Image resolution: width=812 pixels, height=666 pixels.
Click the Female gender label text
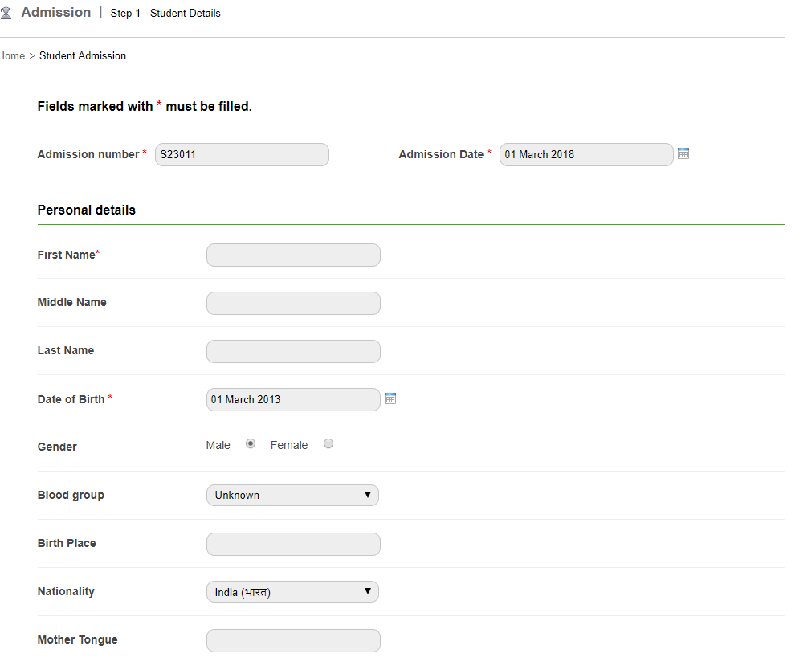289,446
